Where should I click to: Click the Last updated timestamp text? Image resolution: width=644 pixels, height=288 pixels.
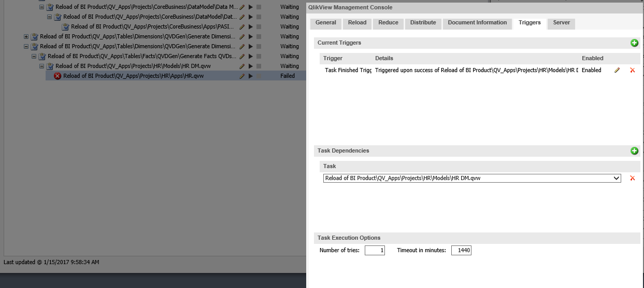point(51,262)
